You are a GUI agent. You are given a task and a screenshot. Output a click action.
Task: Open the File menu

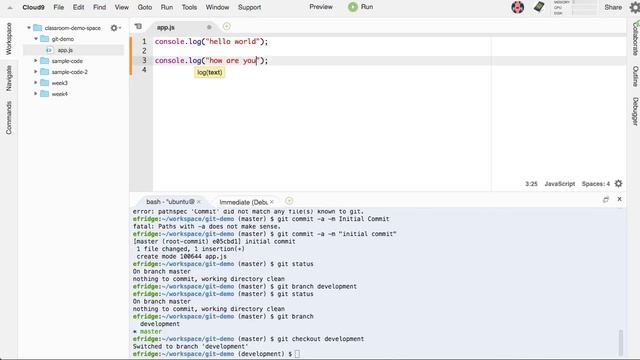58,7
